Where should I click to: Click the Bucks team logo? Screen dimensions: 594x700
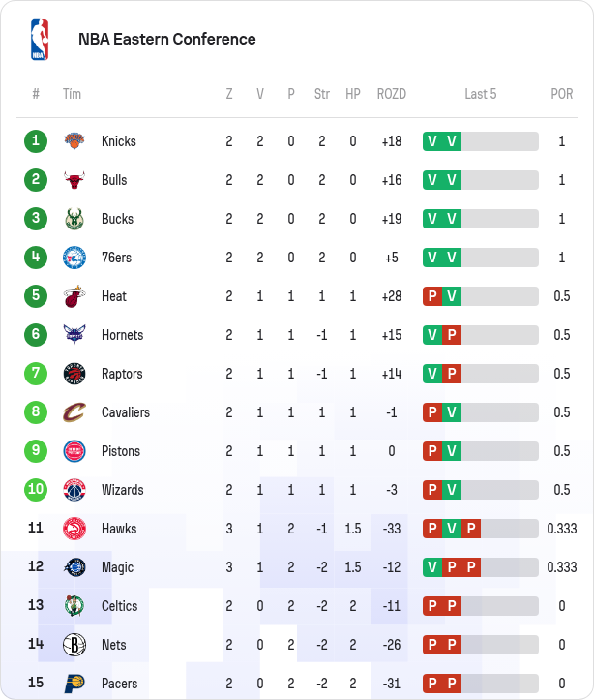[x=74, y=219]
